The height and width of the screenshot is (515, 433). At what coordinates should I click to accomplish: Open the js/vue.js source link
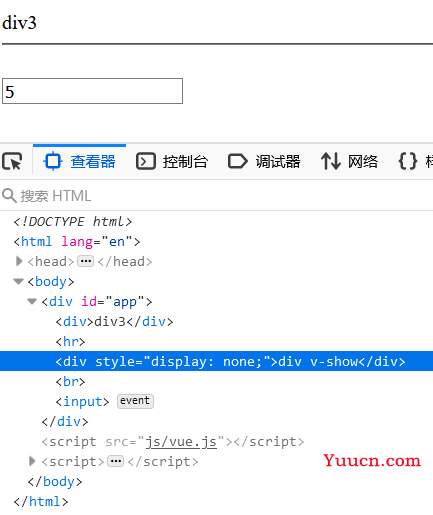pos(181,442)
